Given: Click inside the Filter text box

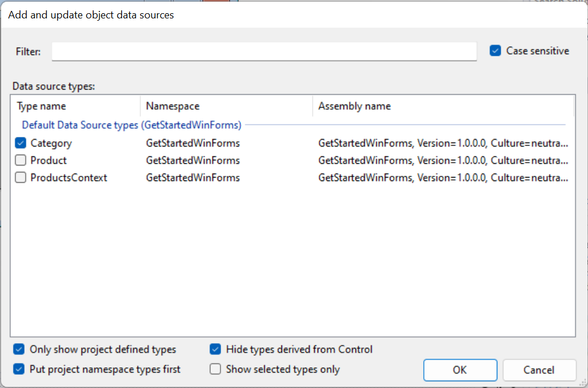Looking at the screenshot, I should point(264,51).
